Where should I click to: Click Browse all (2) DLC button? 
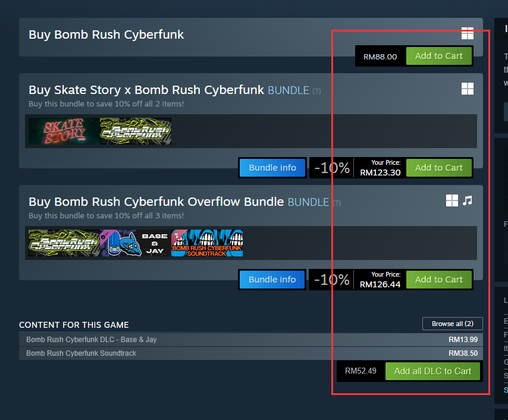point(452,324)
